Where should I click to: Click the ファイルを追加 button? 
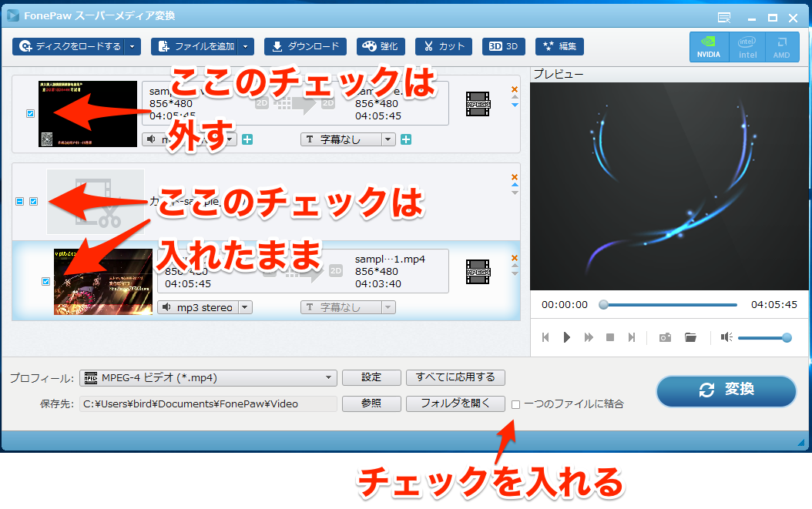click(195, 47)
